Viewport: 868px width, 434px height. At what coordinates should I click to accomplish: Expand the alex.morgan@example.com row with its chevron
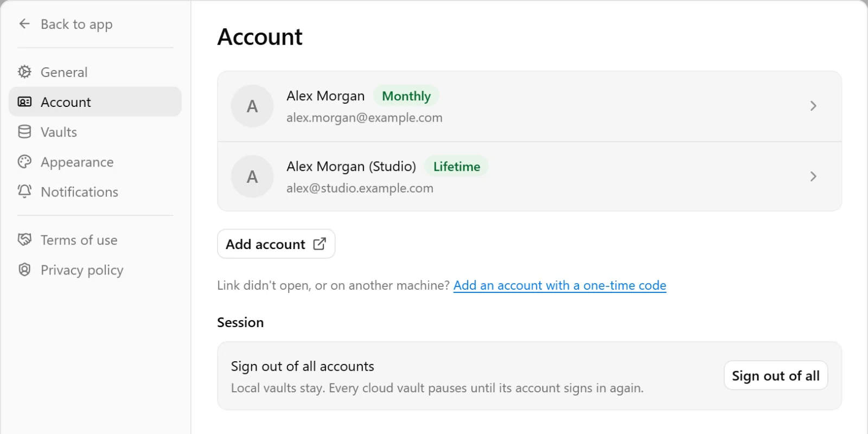(813, 106)
